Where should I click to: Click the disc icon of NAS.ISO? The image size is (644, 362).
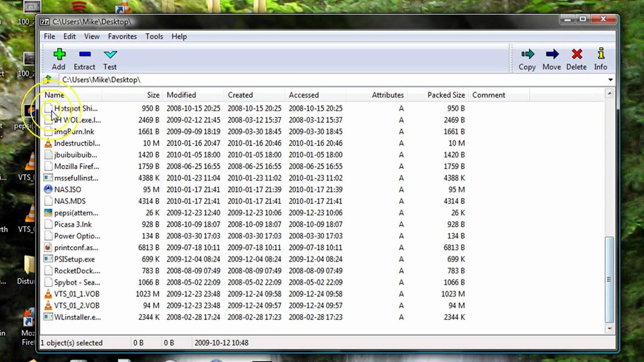[48, 190]
